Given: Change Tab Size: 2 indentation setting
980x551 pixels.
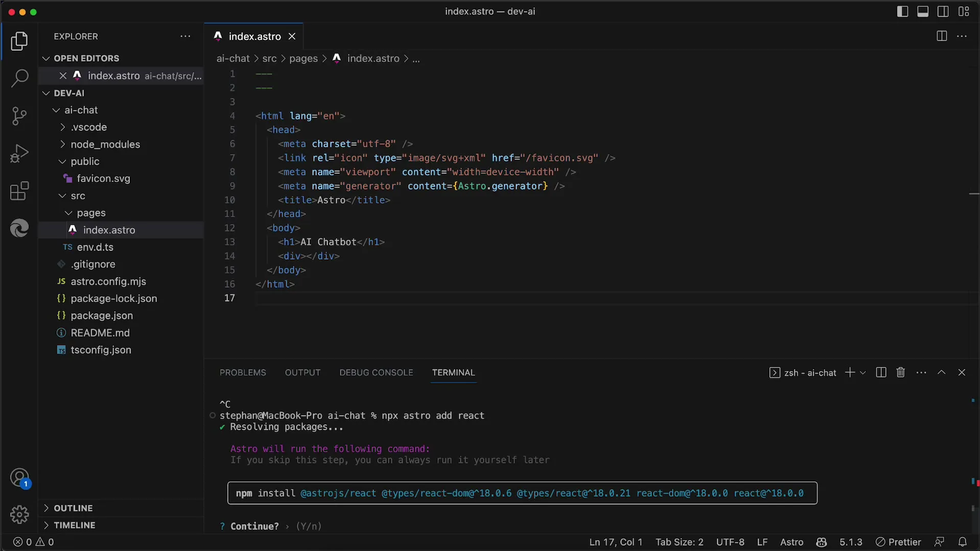Looking at the screenshot, I should [x=680, y=542].
